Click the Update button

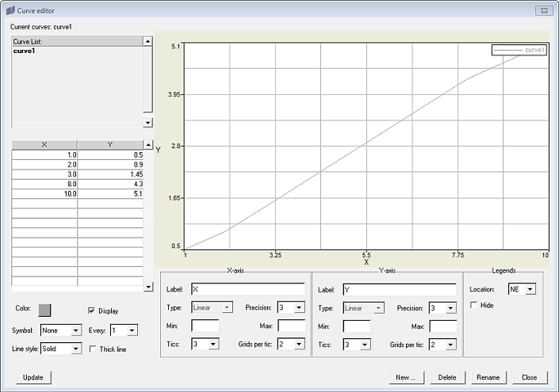coord(34,378)
